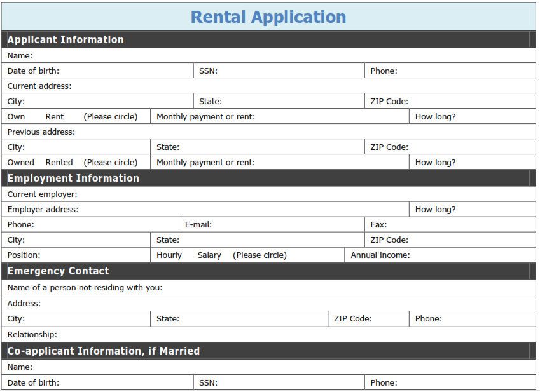
Task: Click the E-mail field in Employment Information
Action: click(x=286, y=225)
